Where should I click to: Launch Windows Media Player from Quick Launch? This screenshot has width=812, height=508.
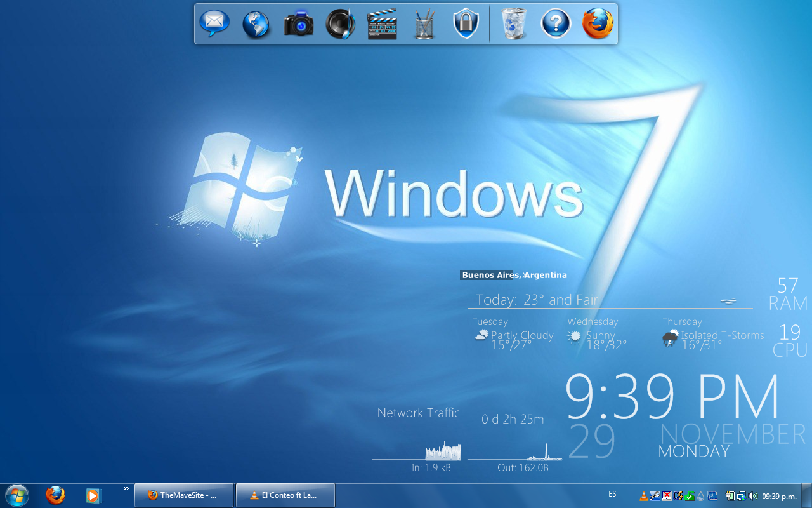point(93,495)
